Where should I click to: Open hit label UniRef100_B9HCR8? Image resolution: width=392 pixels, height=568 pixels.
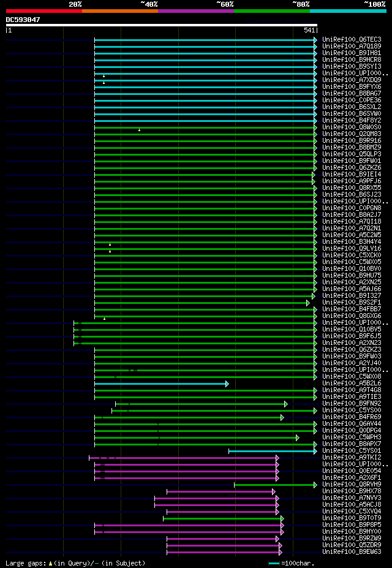click(x=352, y=60)
